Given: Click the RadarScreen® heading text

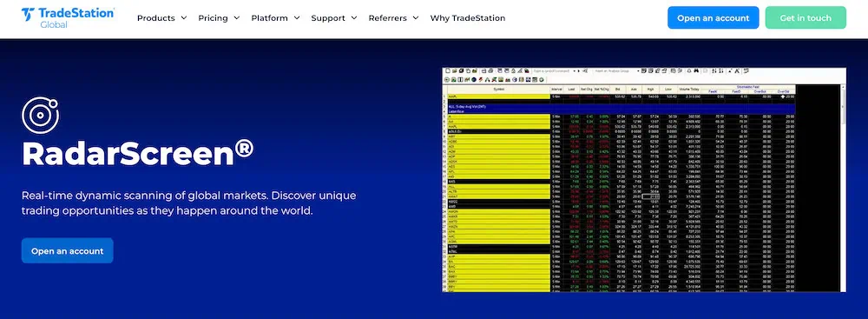Looking at the screenshot, I should point(138,153).
